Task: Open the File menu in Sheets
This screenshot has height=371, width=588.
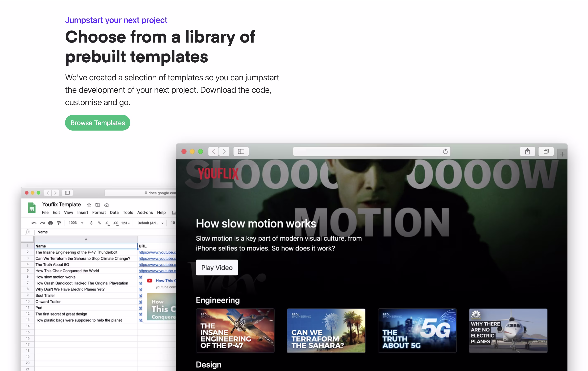Action: (45, 213)
